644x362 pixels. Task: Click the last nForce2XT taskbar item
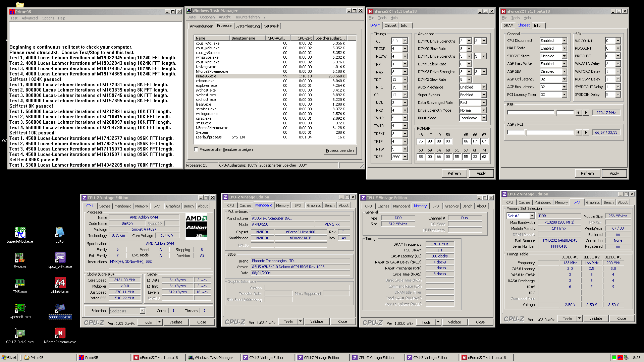[x=486, y=358]
